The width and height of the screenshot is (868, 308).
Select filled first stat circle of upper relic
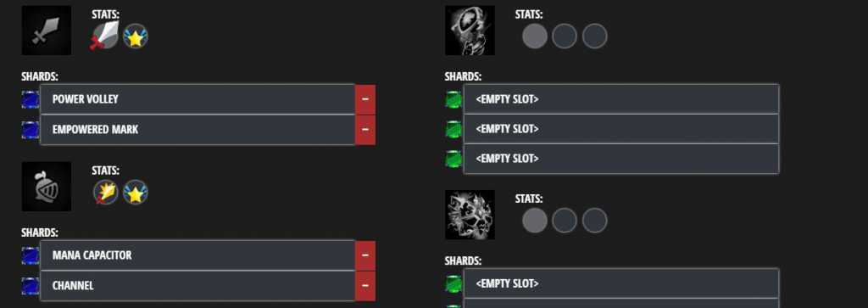tap(535, 36)
